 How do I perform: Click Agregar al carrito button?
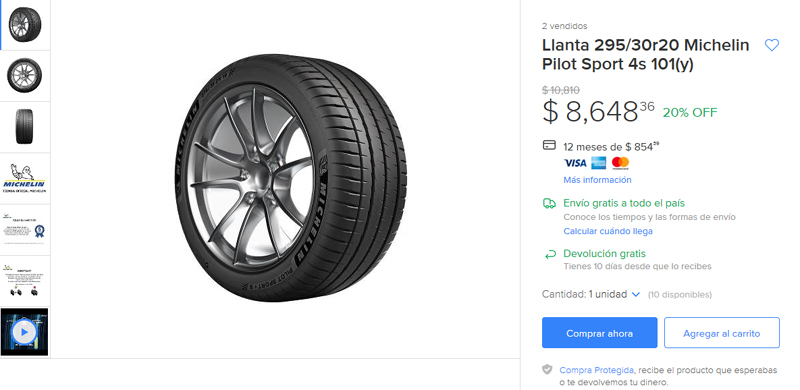pos(721,333)
